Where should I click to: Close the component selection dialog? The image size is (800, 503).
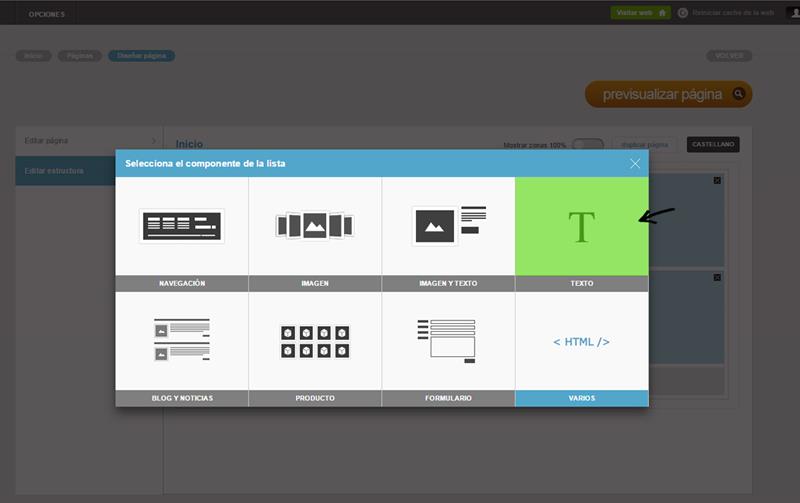[635, 163]
